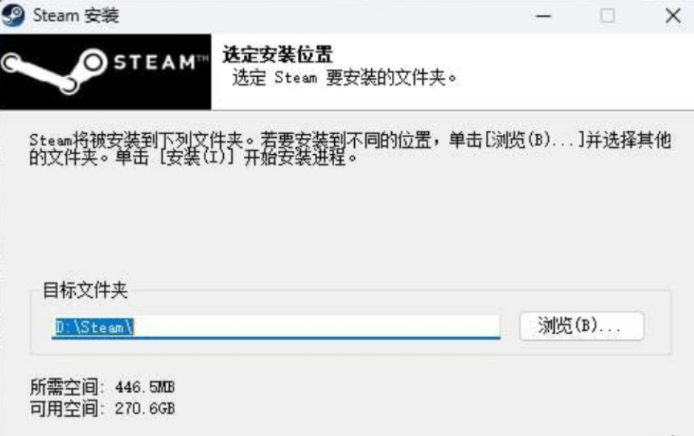
Task: Click the 目标文件夹 group label
Action: click(85, 290)
